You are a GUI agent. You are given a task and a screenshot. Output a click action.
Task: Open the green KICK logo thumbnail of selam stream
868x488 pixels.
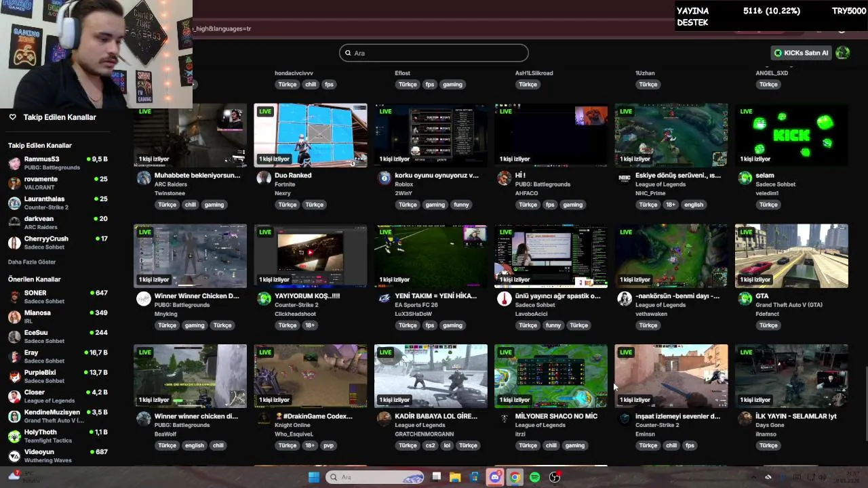791,135
